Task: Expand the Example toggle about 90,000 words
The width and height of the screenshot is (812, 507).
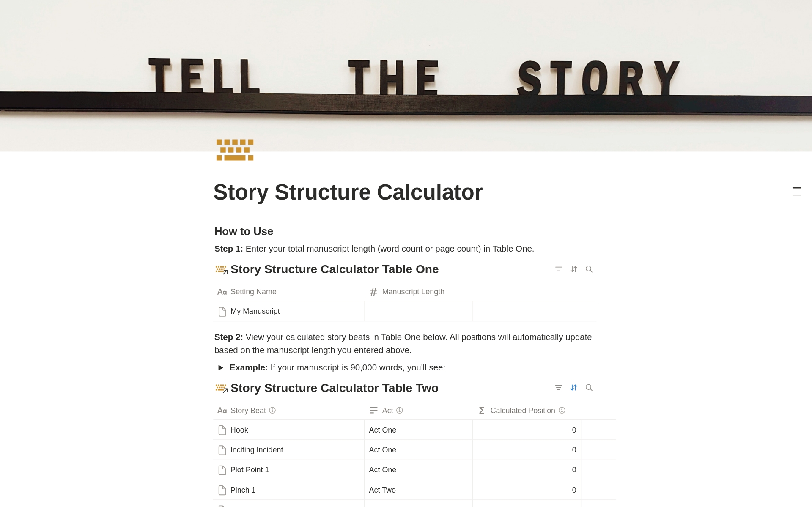Action: 220,367
